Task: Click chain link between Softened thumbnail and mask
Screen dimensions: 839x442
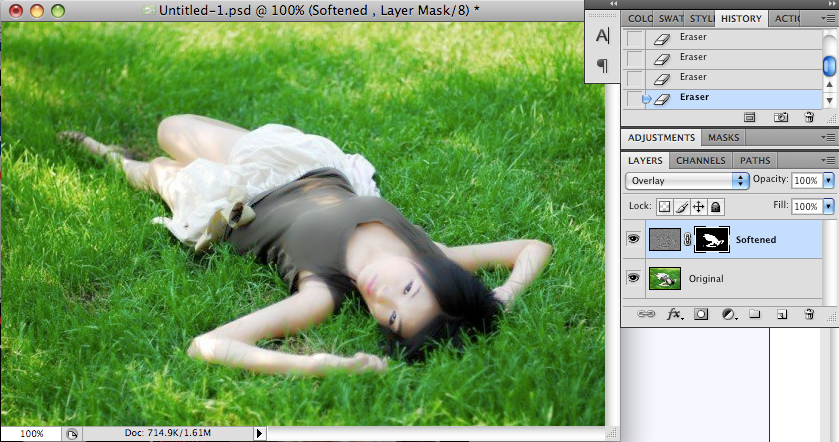Action: pyautogui.click(x=688, y=239)
